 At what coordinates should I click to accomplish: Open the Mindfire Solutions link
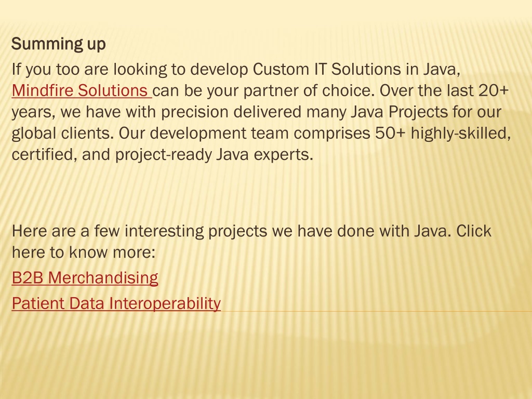pos(79,90)
